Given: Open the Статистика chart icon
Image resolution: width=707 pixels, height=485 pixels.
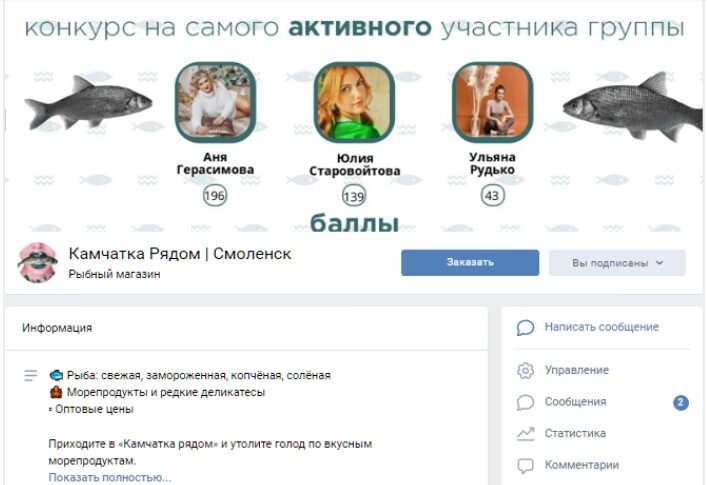Looking at the screenshot, I should [525, 434].
